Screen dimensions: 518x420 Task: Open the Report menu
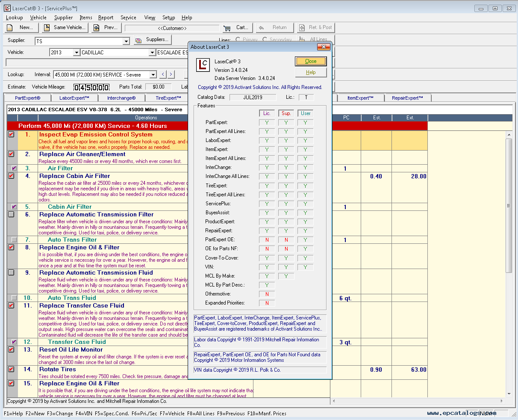106,18
